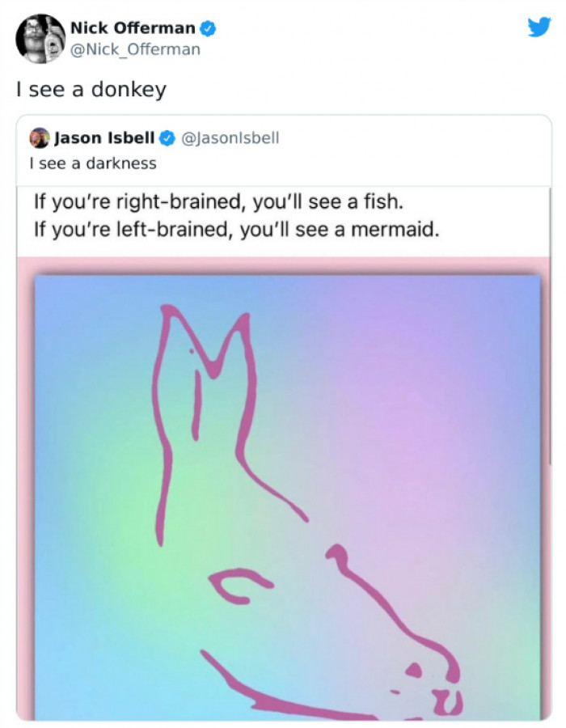
Task: Click the Twitter bird logo
Action: click(x=539, y=28)
